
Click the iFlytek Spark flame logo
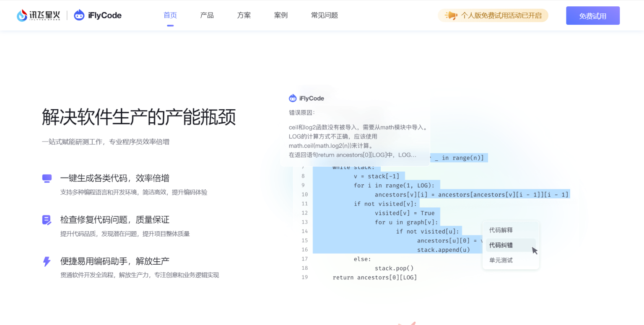tap(22, 15)
